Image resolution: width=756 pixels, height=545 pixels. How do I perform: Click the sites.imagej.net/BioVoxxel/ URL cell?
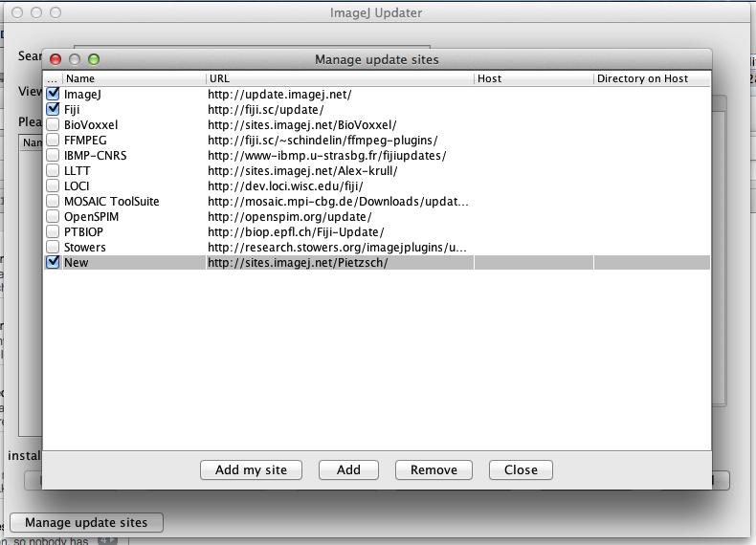click(340, 125)
